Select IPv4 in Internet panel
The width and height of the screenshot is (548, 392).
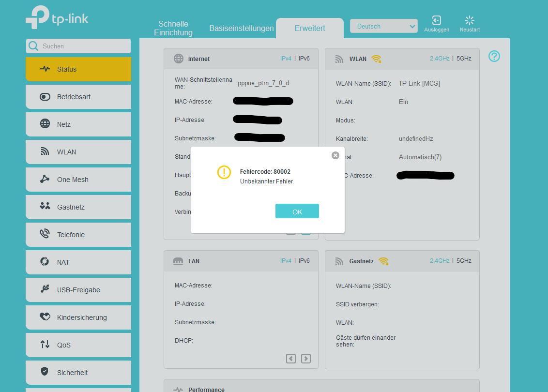[x=286, y=59]
